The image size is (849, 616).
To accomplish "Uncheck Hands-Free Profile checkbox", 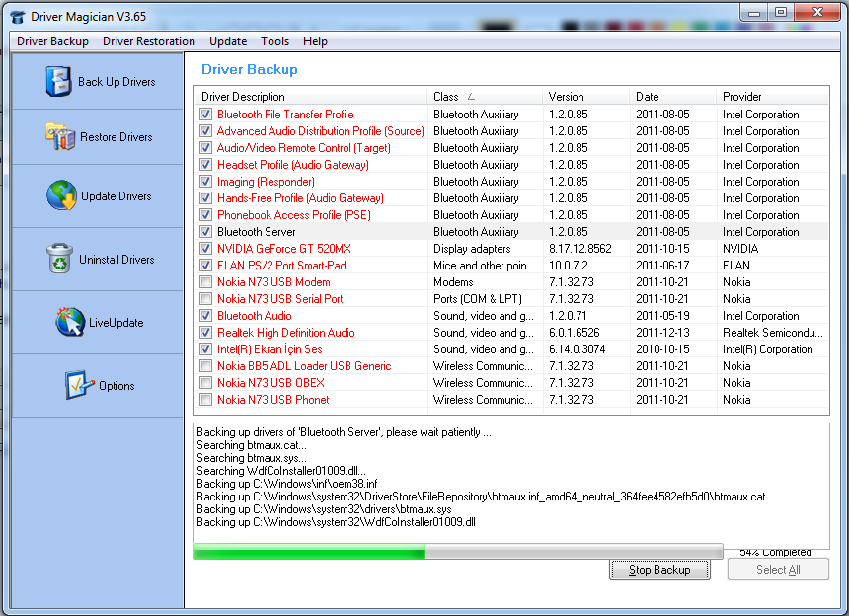I will pyautogui.click(x=205, y=198).
